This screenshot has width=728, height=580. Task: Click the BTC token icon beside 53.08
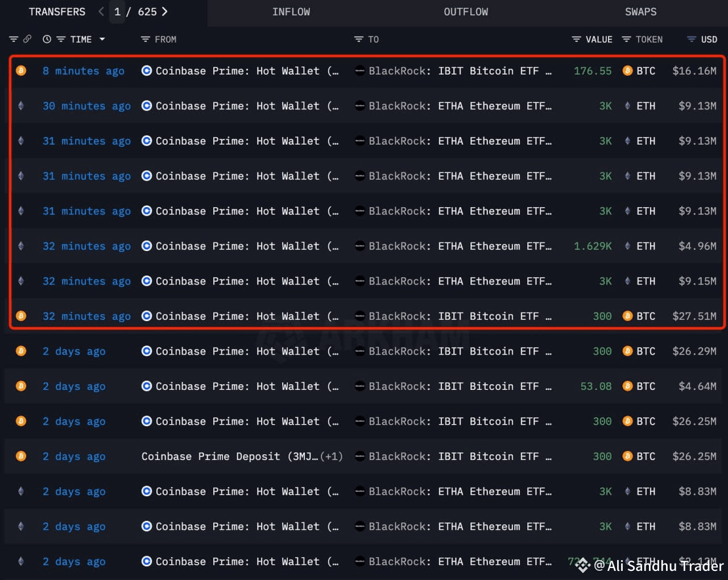(628, 386)
